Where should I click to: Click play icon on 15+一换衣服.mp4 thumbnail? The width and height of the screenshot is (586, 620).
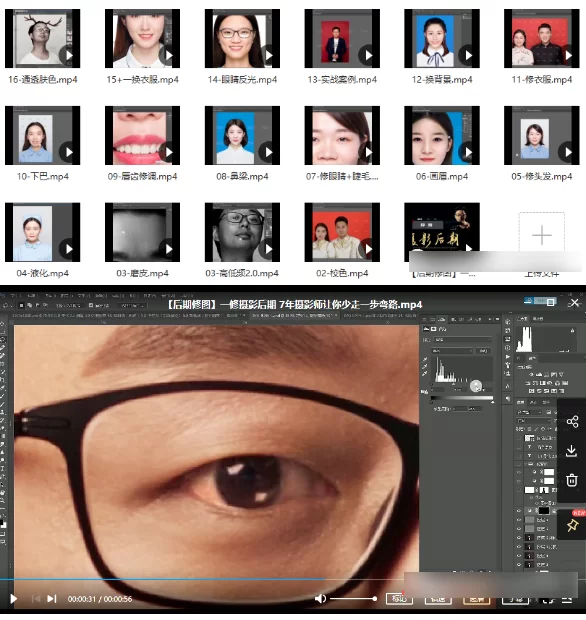pos(169,55)
